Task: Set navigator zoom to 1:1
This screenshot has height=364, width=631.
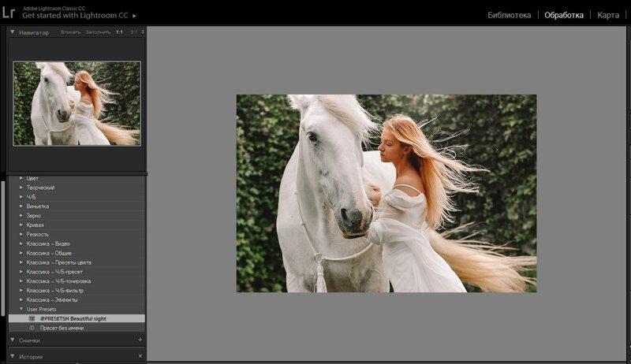Action: [x=120, y=32]
